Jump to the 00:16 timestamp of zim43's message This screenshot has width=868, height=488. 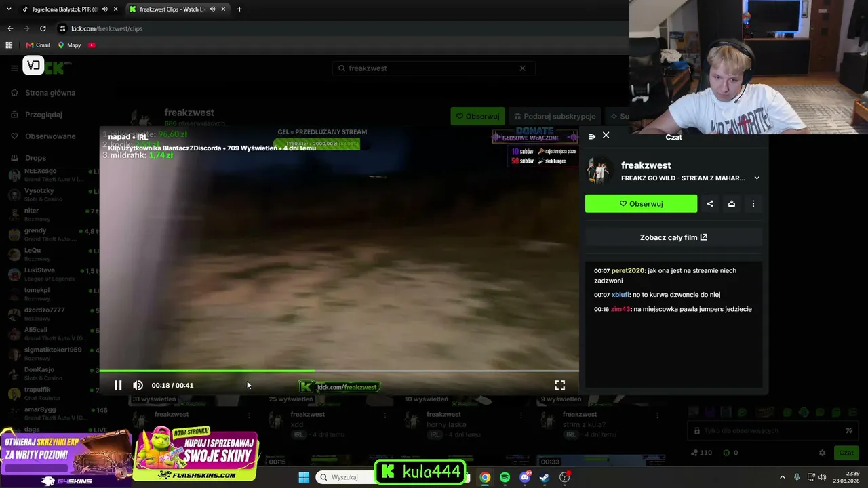click(601, 309)
